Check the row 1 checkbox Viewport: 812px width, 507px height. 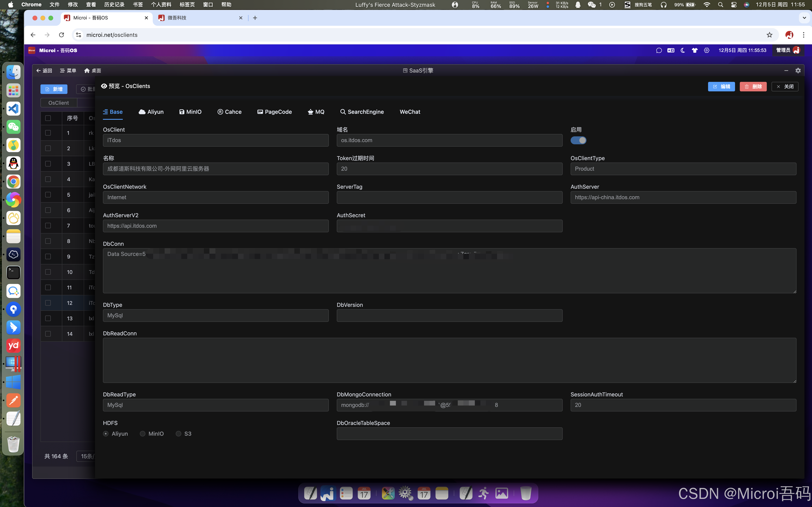tap(48, 133)
